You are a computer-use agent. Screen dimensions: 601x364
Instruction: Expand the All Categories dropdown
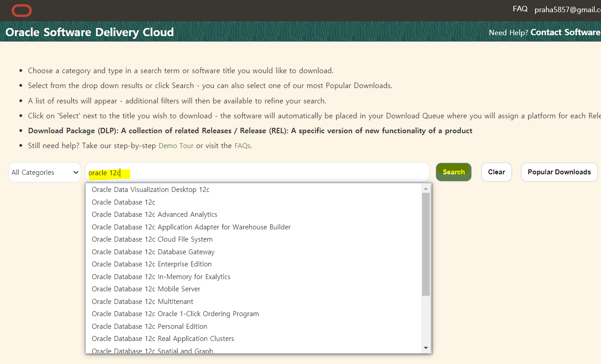coord(45,173)
